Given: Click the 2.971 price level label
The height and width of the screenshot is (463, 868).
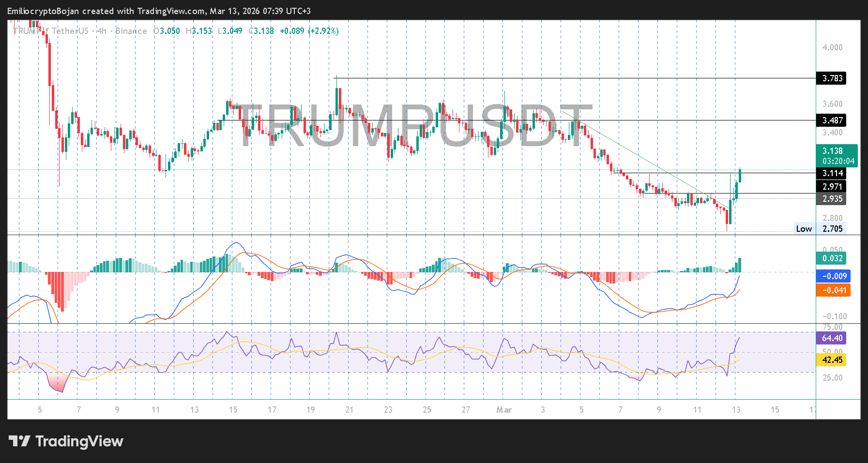Looking at the screenshot, I should pyautogui.click(x=831, y=187).
